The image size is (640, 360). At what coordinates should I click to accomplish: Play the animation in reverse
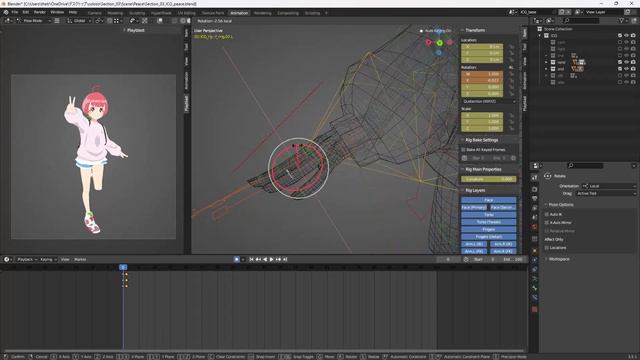265,259
